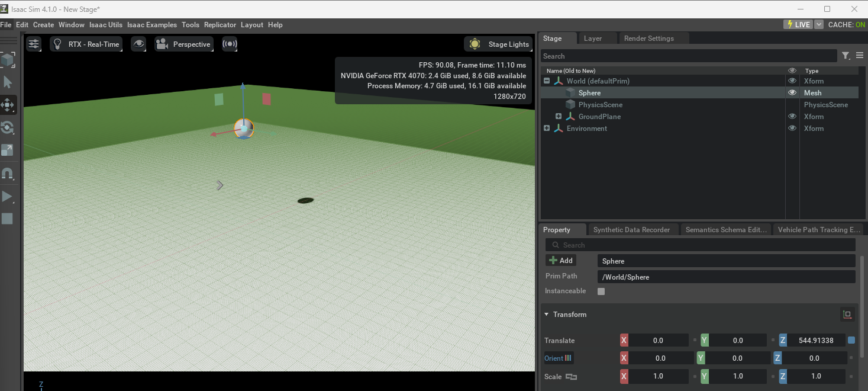Select the PhysicsScene row text

tap(600, 105)
